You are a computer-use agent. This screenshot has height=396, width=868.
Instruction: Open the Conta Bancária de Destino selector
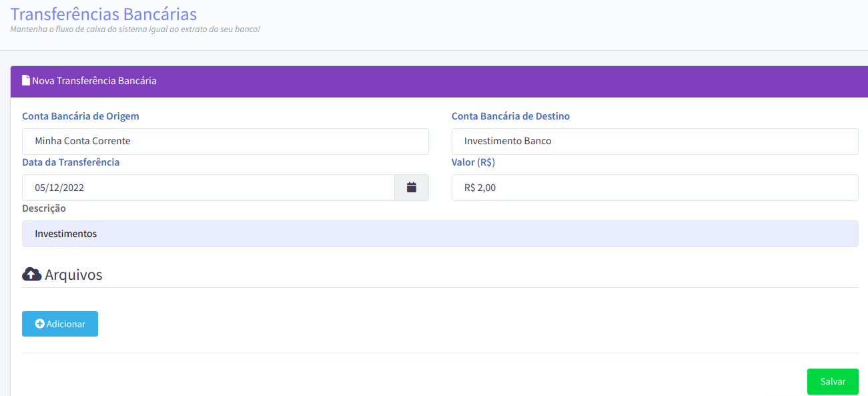click(655, 142)
